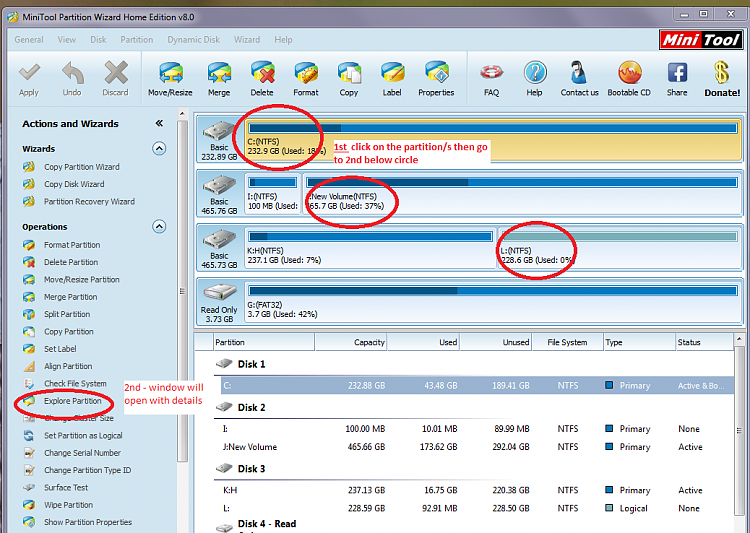The height and width of the screenshot is (533, 750).
Task: Click the MiniTool logo
Action: point(701,40)
